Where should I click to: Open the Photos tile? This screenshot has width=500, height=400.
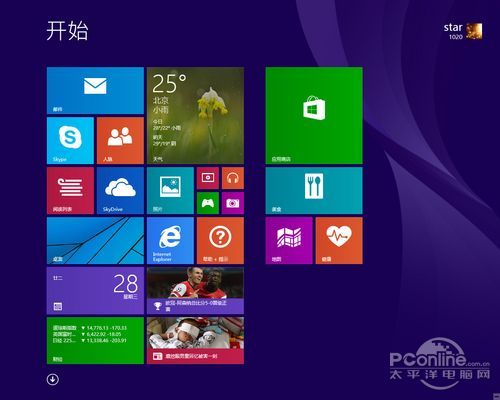pyautogui.click(x=170, y=191)
